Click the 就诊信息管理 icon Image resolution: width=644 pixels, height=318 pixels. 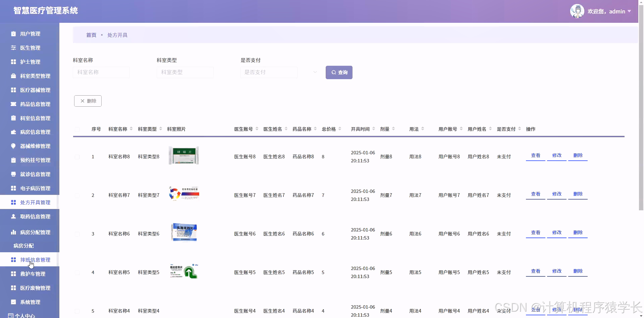click(13, 174)
